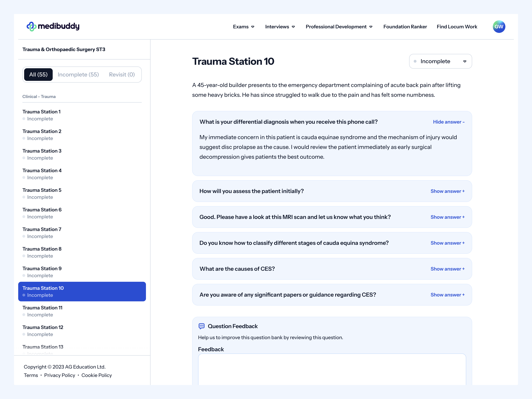Click the Exams dropdown arrow icon
532x399 pixels.
(x=253, y=27)
